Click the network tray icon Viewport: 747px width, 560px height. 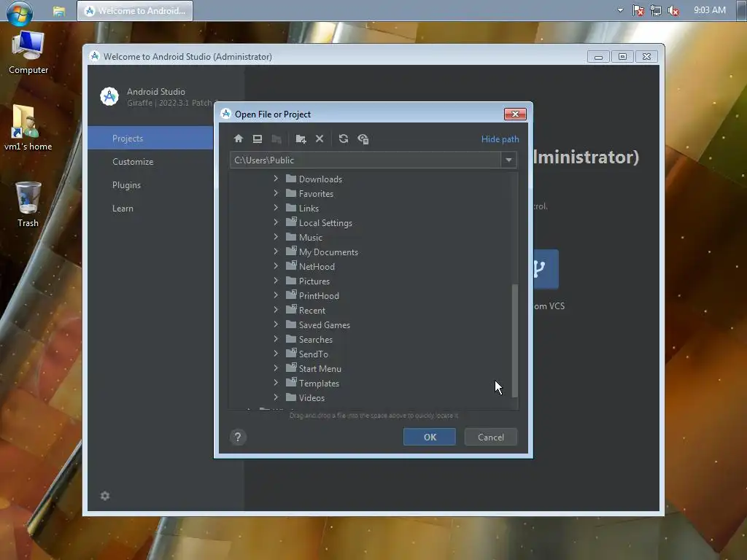point(656,10)
